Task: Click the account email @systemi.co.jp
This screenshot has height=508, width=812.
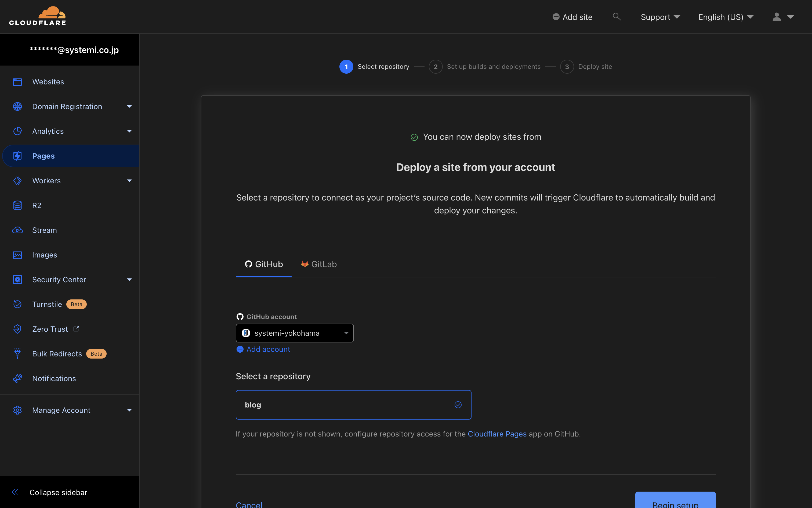Action: [74, 50]
